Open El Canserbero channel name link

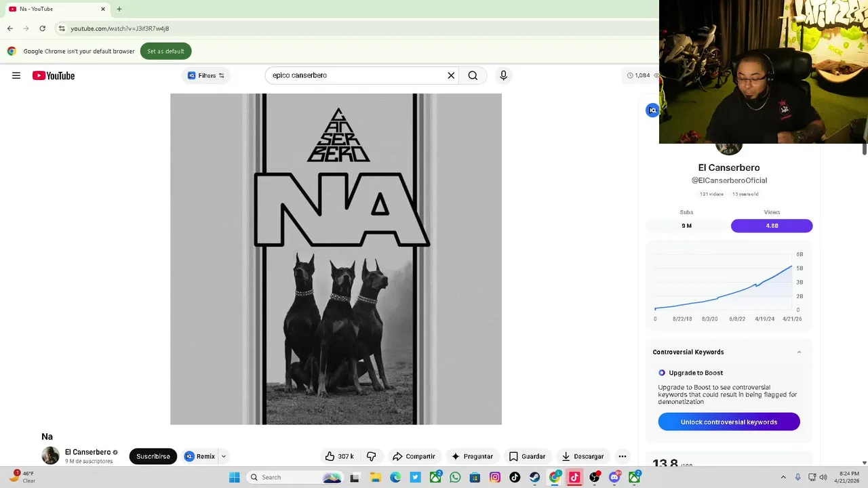[x=87, y=452]
